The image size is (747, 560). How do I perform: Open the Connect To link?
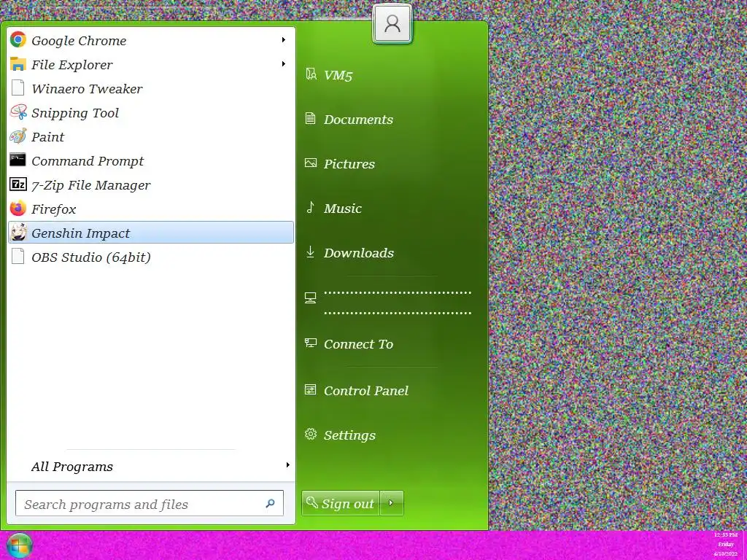(x=358, y=344)
